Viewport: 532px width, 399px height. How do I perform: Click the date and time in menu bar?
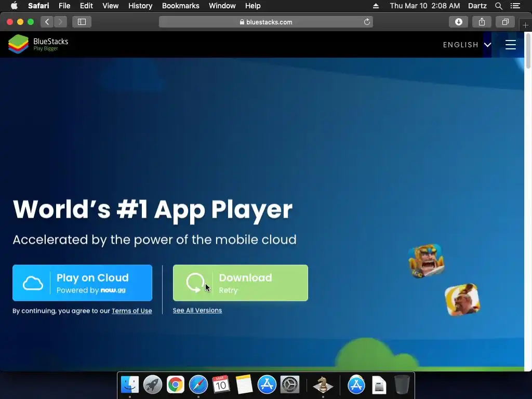[425, 5]
